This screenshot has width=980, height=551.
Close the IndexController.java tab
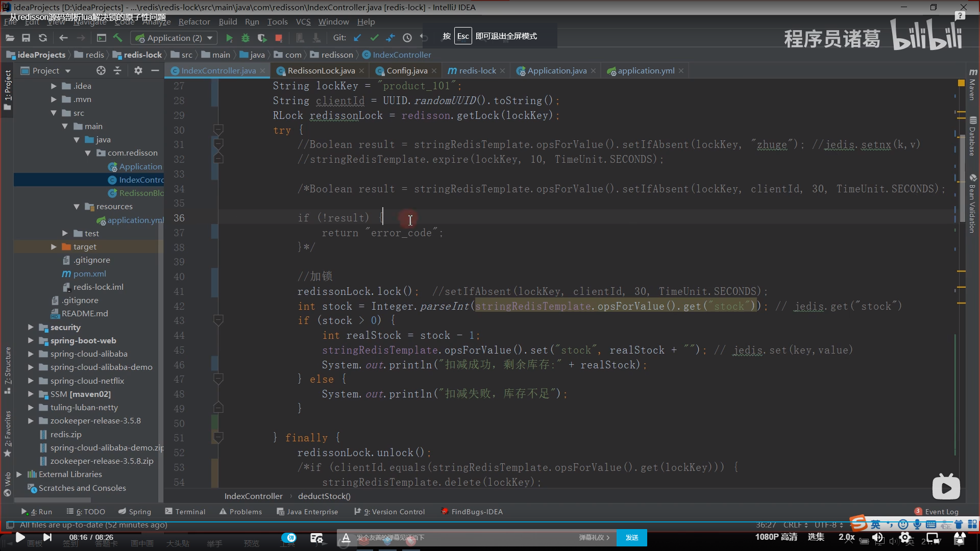point(262,71)
